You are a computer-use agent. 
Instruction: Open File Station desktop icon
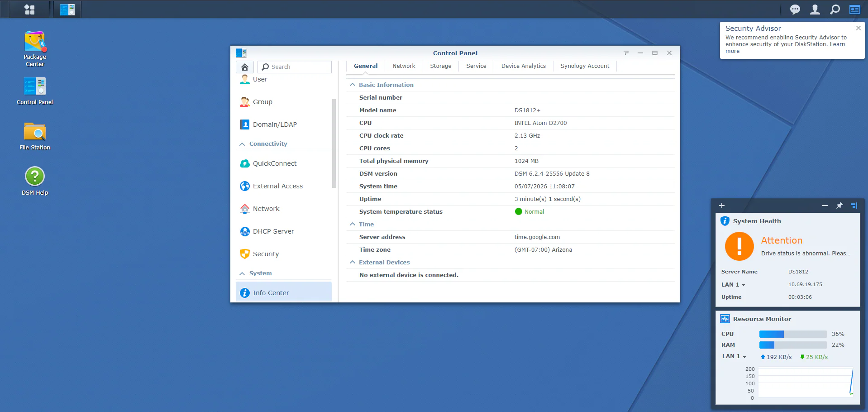[35, 136]
